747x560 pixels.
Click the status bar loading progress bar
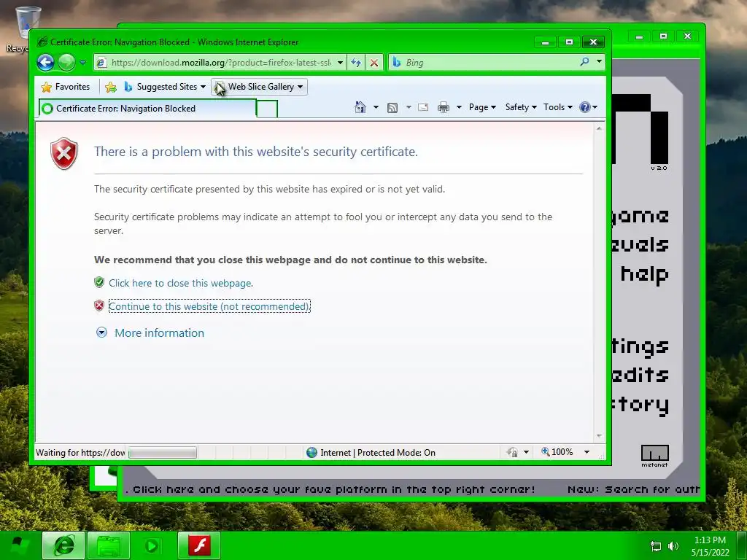tap(163, 452)
